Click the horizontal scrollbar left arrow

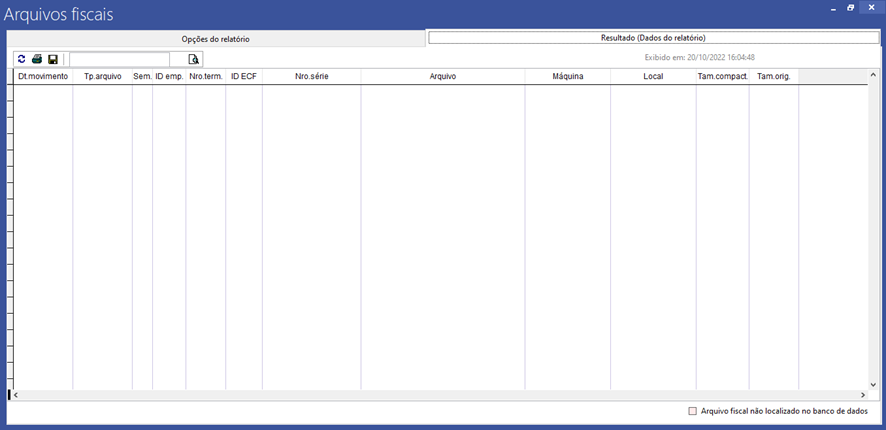17,395
